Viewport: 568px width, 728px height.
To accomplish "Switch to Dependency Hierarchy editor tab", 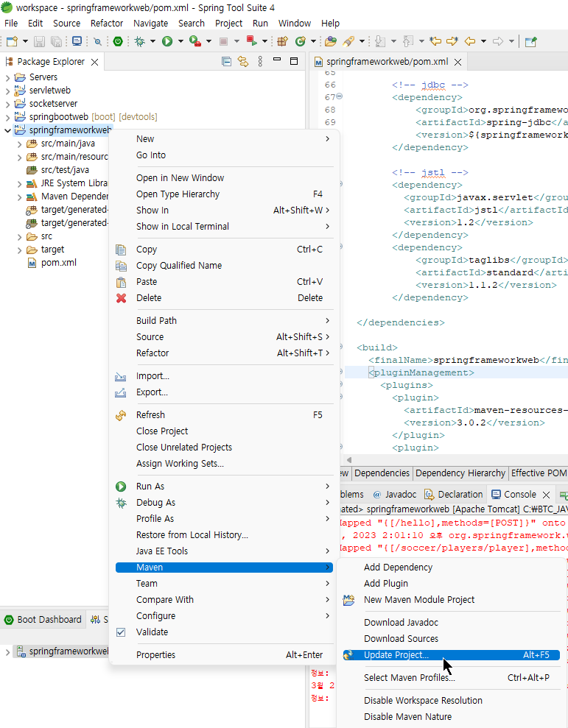I will (x=460, y=473).
